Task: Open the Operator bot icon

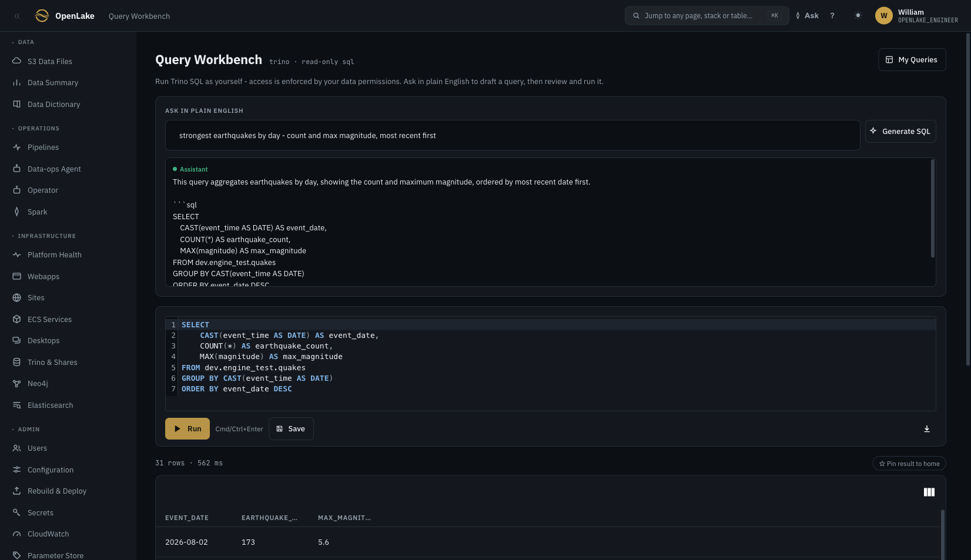Action: pos(16,190)
